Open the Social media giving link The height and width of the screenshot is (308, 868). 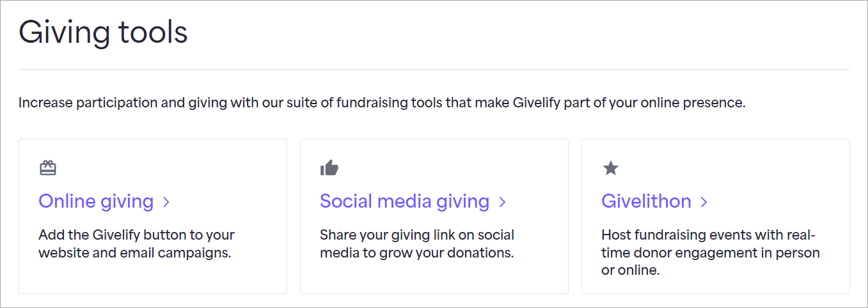[404, 201]
